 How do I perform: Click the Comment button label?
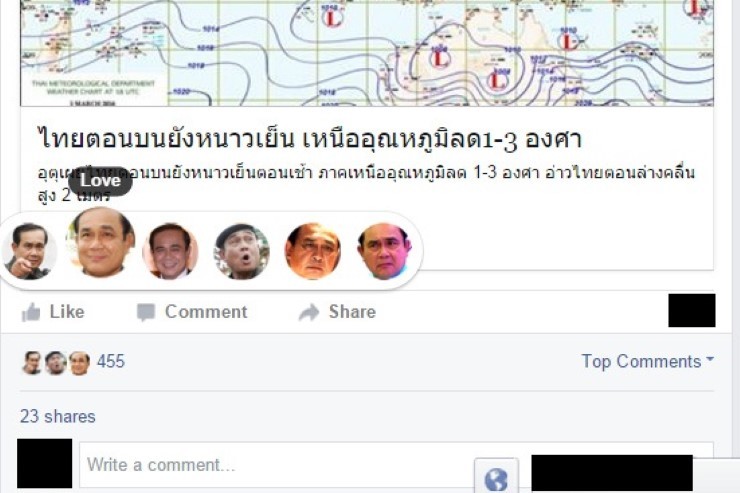(206, 312)
